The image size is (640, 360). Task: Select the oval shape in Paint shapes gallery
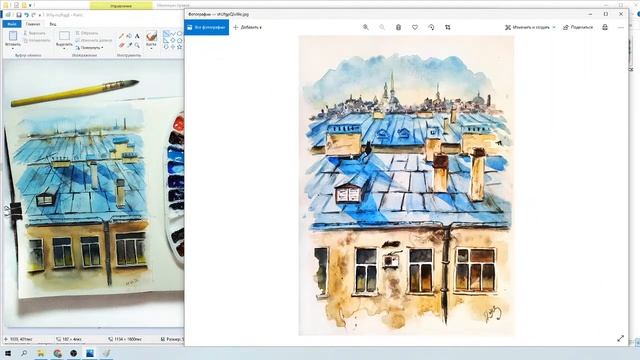coord(180,34)
